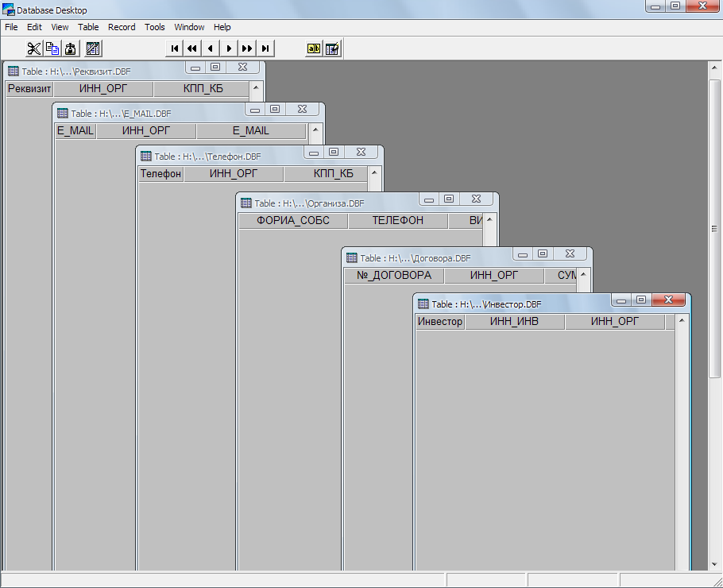Select the wide E_MAIL column header in E_MAIL table
The width and height of the screenshot is (723, 588).
pyautogui.click(x=251, y=131)
